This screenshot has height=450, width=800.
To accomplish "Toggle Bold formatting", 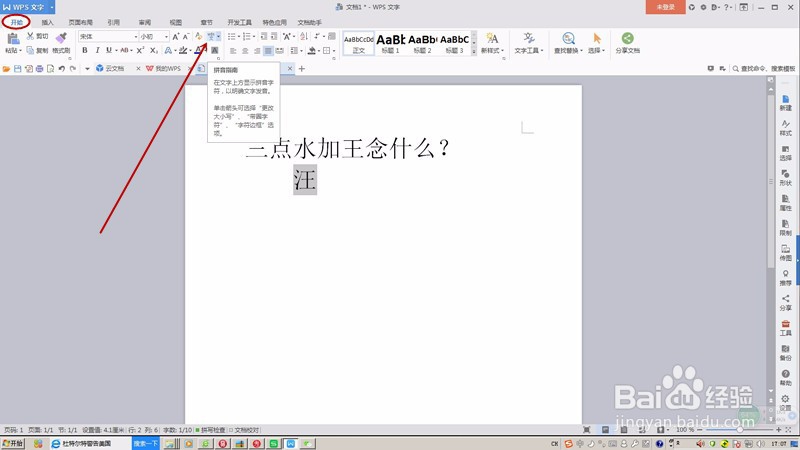I will 85,51.
